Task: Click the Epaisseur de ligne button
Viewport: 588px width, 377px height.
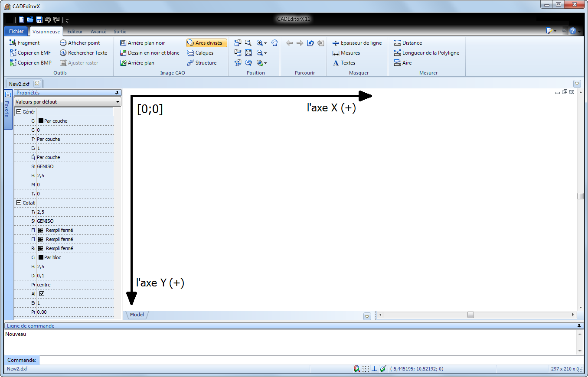Action: pos(357,43)
